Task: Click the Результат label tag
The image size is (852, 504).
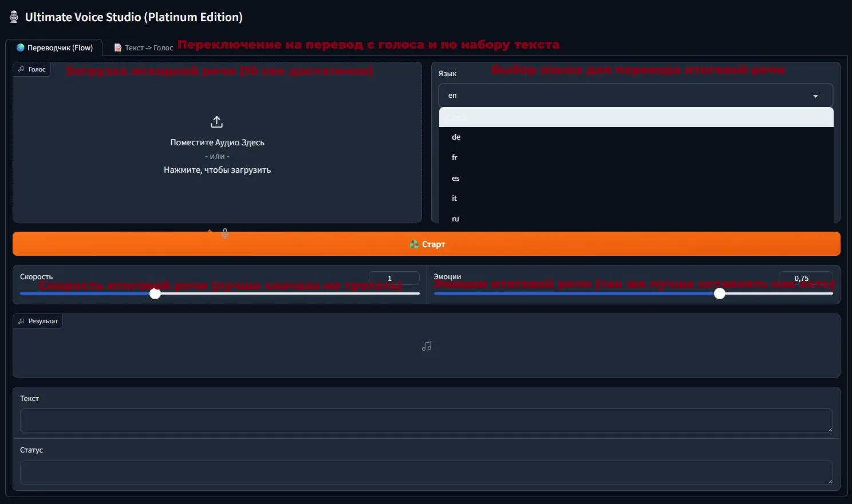Action: [38, 322]
